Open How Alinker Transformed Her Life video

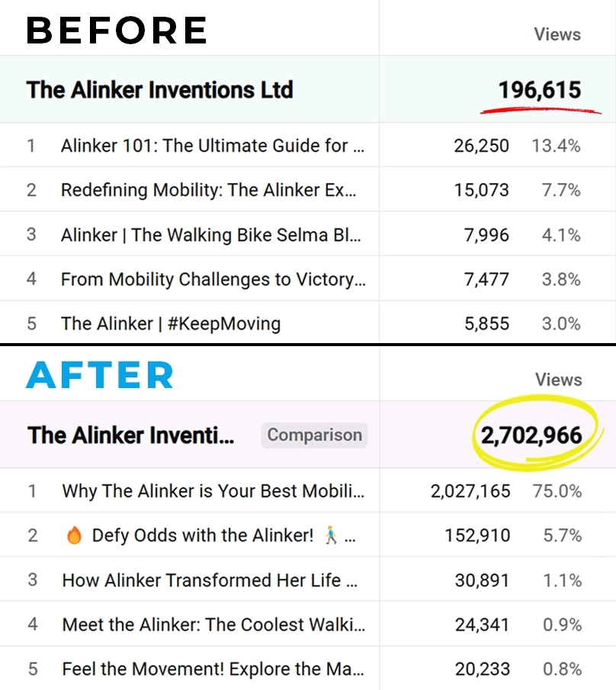210,580
